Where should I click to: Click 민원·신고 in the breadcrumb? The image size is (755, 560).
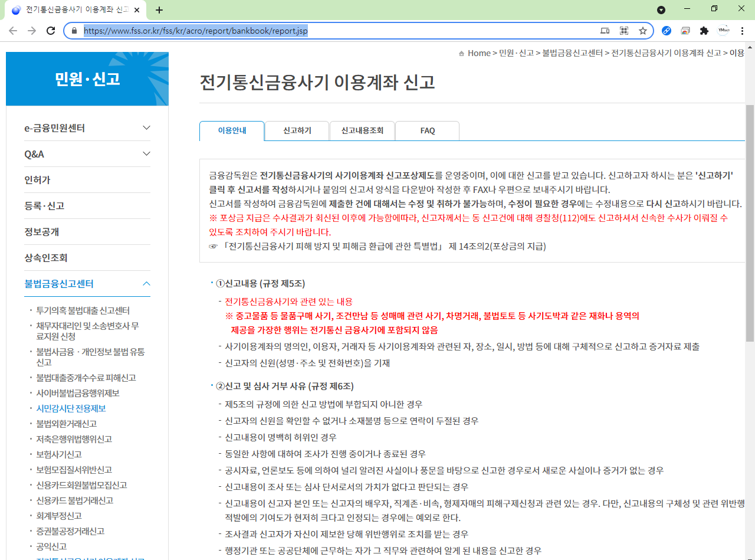517,53
